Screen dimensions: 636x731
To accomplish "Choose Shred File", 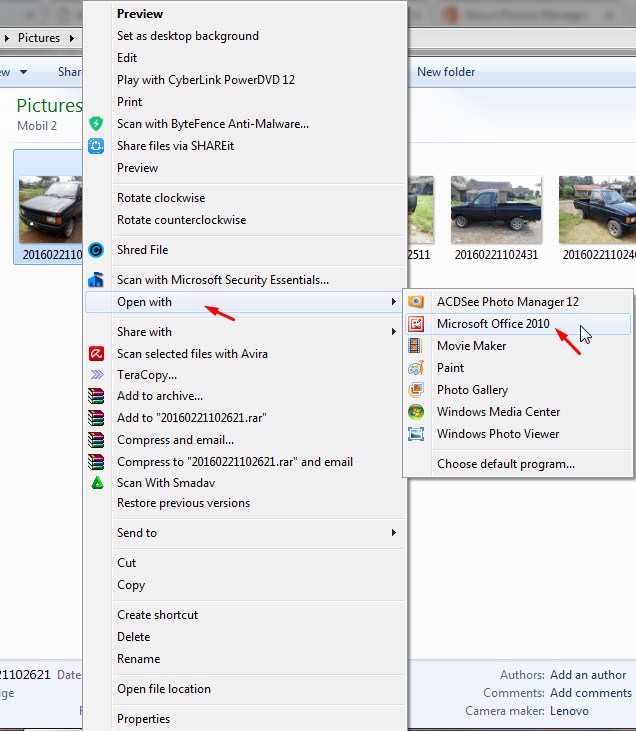I will point(142,250).
